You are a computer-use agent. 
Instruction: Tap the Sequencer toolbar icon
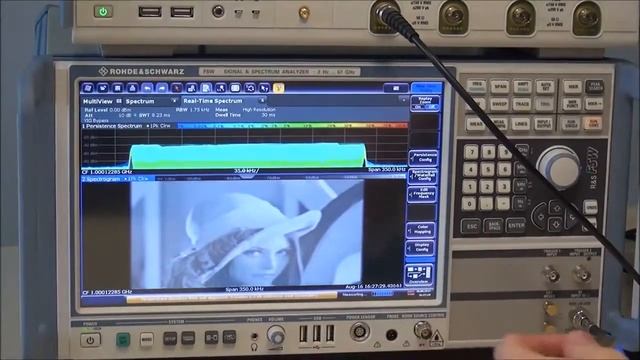click(x=250, y=88)
